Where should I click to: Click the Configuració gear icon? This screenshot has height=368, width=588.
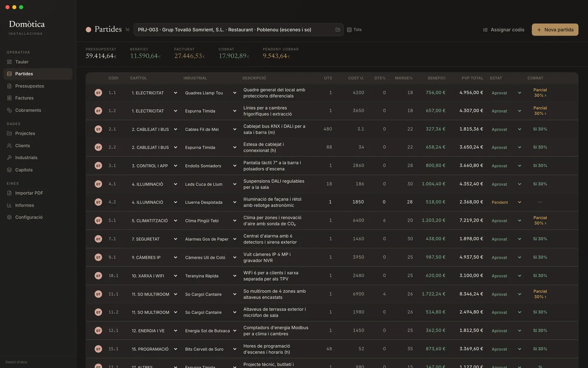(9, 217)
